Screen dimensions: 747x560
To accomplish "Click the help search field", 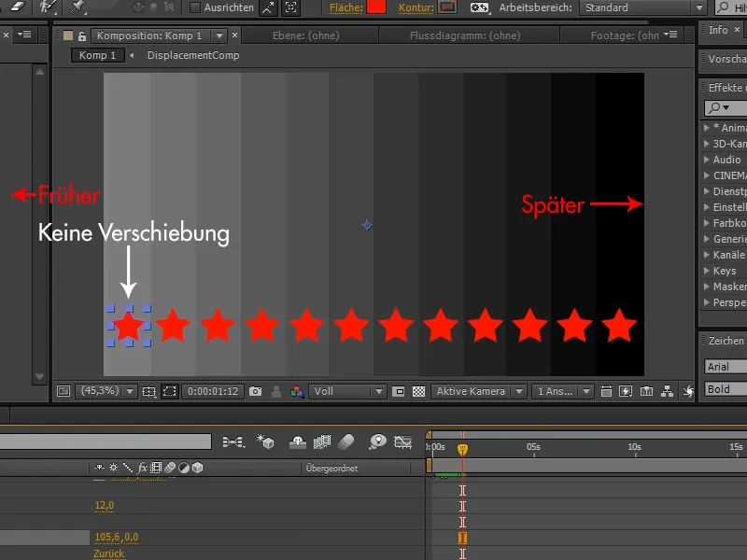I will 732,7.
